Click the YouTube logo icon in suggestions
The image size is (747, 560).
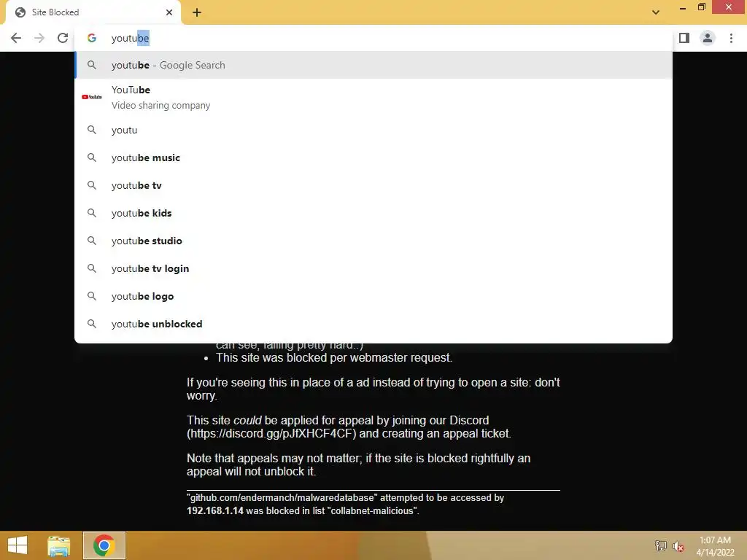click(92, 97)
